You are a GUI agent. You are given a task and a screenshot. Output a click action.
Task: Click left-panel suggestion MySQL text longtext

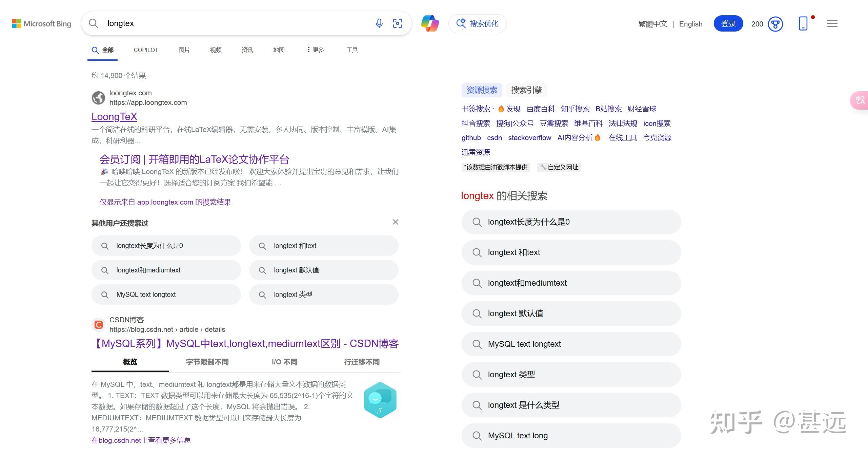(x=166, y=294)
